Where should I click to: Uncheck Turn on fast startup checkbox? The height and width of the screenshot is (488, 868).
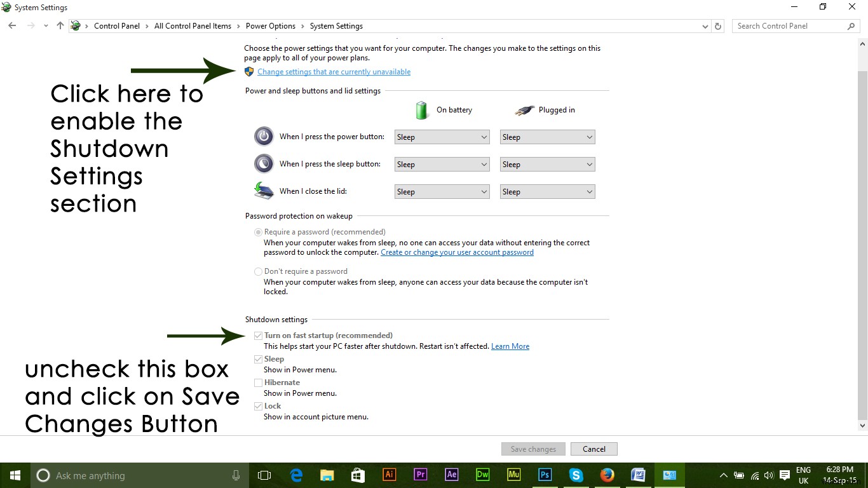tap(258, 335)
